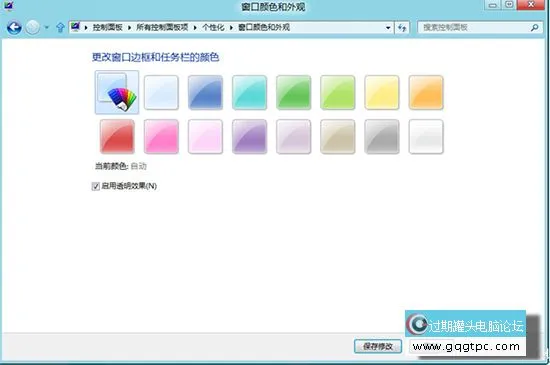Click the search magnifier icon

(535, 27)
